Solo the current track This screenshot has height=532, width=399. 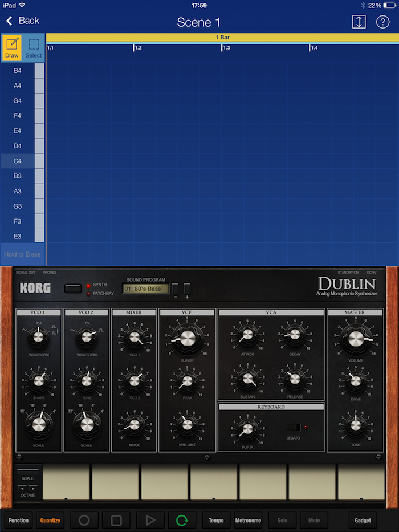click(282, 520)
